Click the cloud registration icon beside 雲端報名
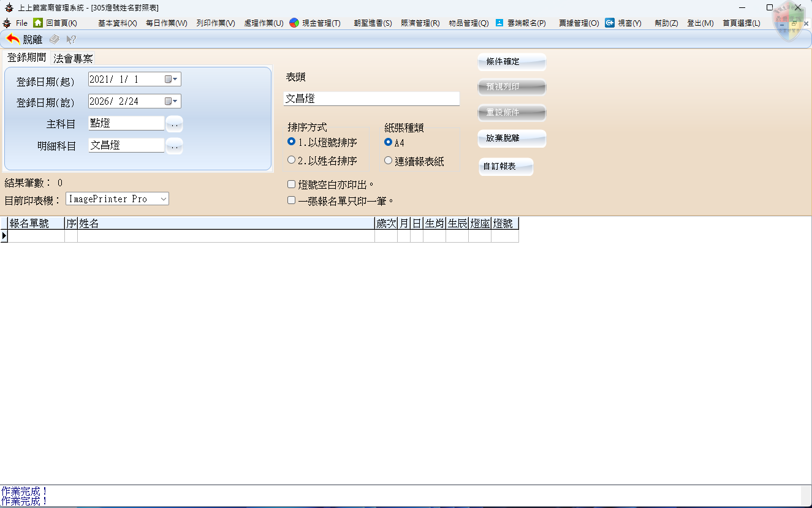Image resolution: width=812 pixels, height=508 pixels. coord(499,23)
